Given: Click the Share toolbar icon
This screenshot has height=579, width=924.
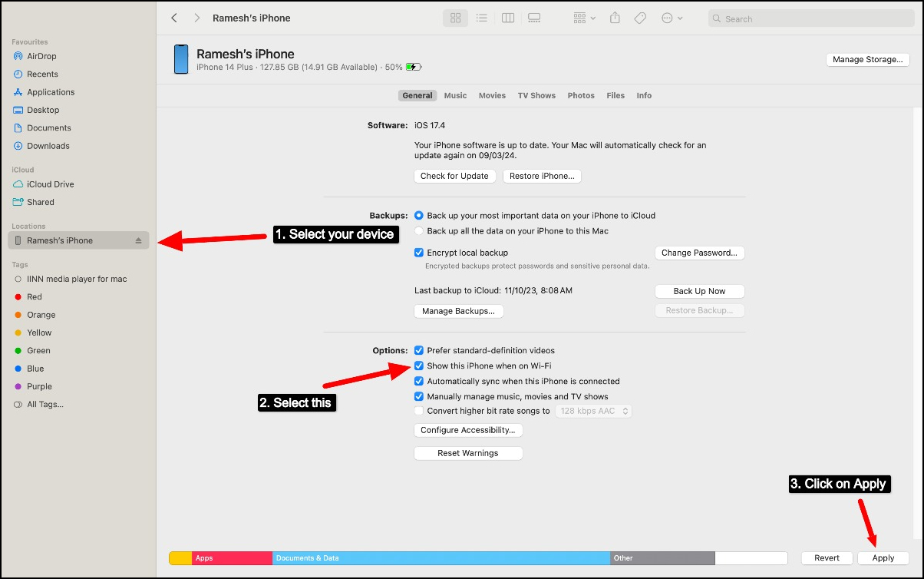Looking at the screenshot, I should [x=615, y=18].
